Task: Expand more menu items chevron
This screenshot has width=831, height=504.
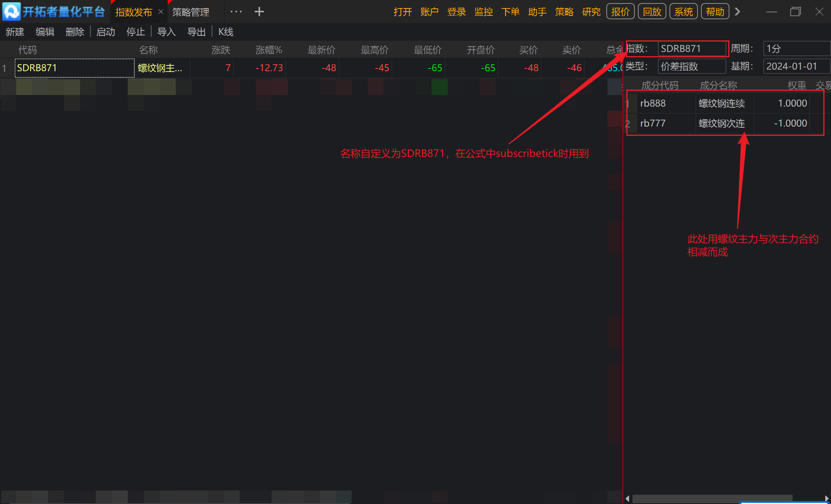Action: tap(737, 12)
